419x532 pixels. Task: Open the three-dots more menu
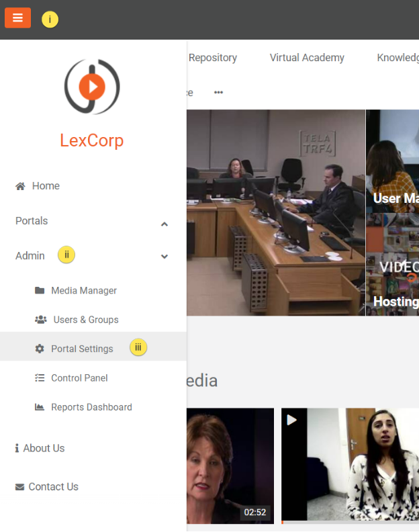[x=218, y=92]
